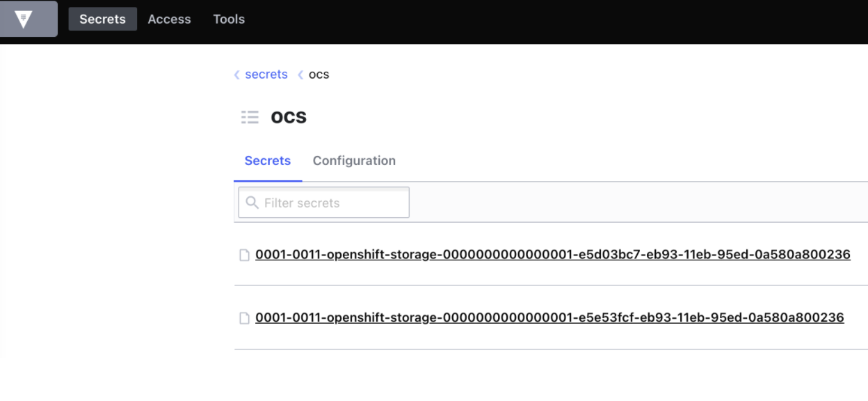868x401 pixels.
Task: Open the Tools navigation item
Action: click(229, 19)
